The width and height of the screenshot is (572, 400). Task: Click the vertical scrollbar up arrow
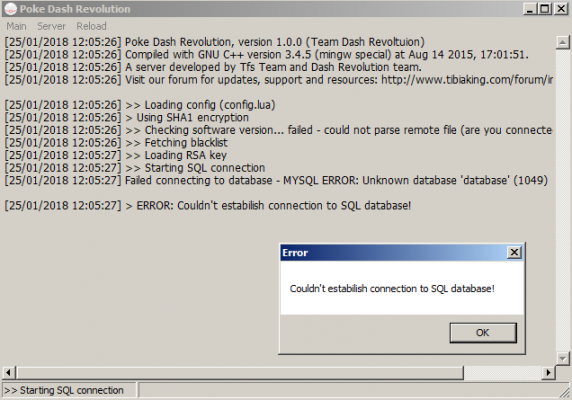(563, 43)
